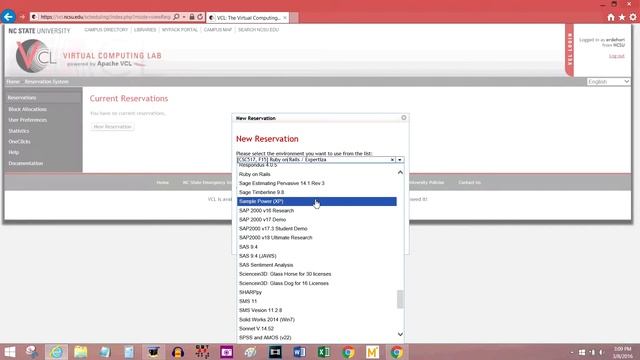Select SHARPpy from the list
Viewport: 640px width, 360px height.
[317, 292]
